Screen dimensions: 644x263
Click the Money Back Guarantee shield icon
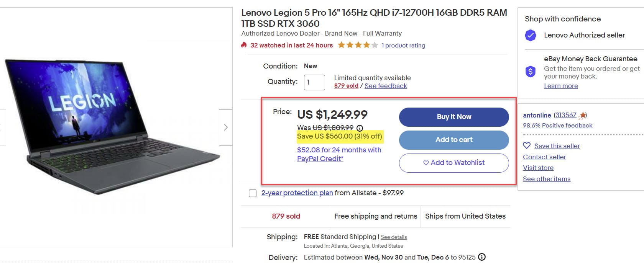(x=531, y=72)
